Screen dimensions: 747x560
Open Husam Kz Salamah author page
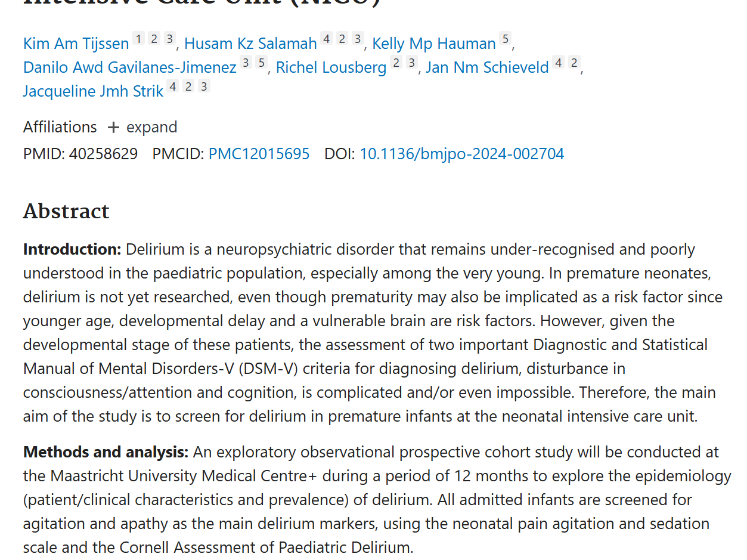point(250,44)
